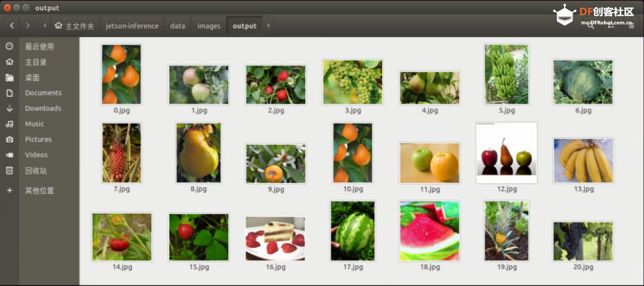
Task: Select 0.jpg oranges thumbnail
Action: pos(121,75)
